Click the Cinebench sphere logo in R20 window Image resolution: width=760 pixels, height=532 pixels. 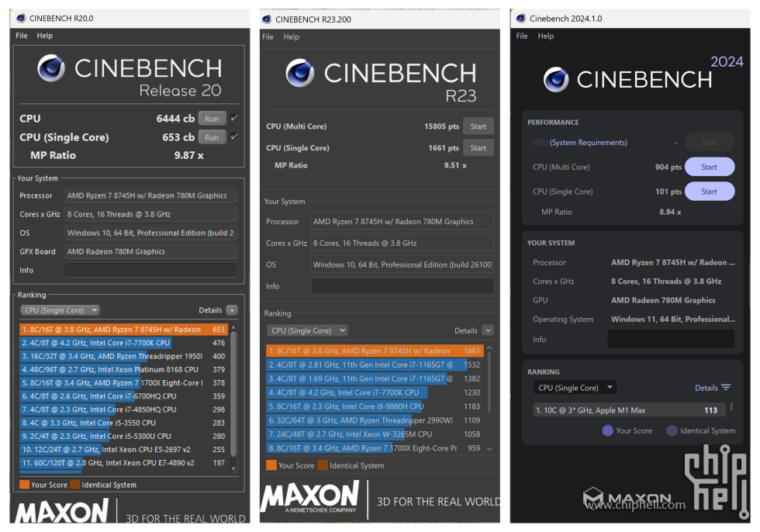51,67
